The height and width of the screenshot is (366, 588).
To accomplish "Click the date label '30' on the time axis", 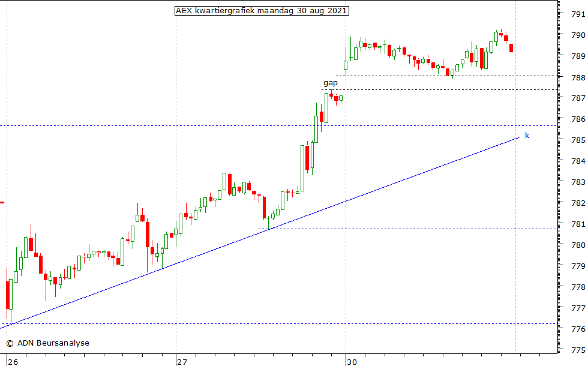I will (352, 362).
